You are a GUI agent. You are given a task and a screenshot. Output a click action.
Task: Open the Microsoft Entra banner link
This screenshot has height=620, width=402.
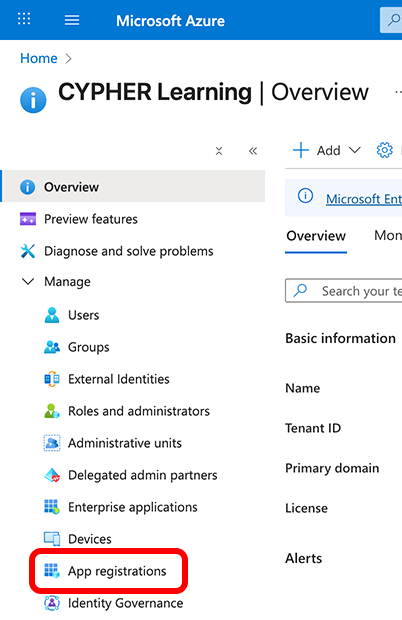pos(364,199)
